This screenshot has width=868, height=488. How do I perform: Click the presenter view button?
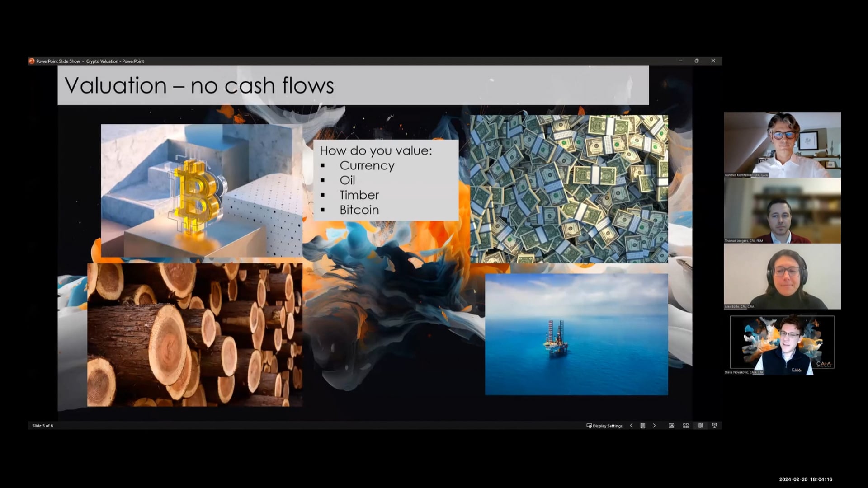714,426
